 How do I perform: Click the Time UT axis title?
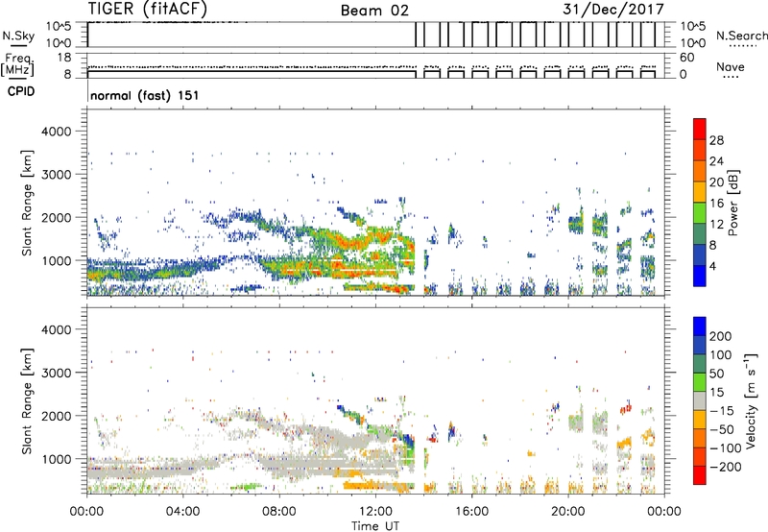(375, 526)
